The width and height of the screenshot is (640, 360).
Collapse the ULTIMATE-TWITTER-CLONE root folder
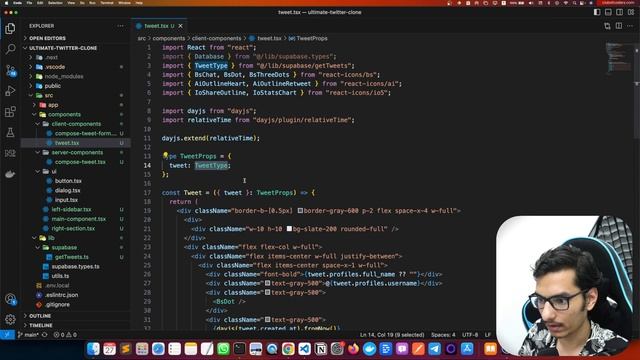pos(76,48)
